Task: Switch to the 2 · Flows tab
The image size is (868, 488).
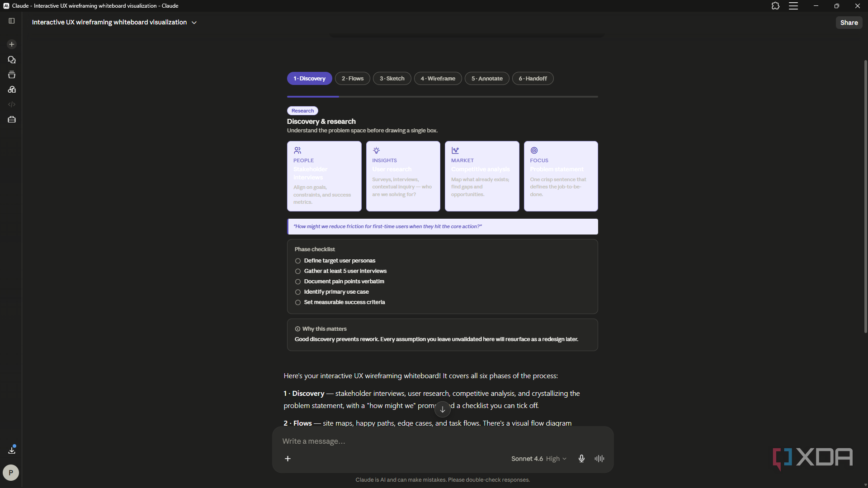Action: pos(353,79)
